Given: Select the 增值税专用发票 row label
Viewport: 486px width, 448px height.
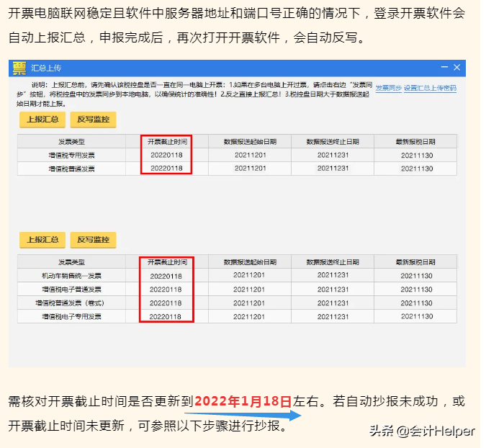Looking at the screenshot, I should [71, 156].
